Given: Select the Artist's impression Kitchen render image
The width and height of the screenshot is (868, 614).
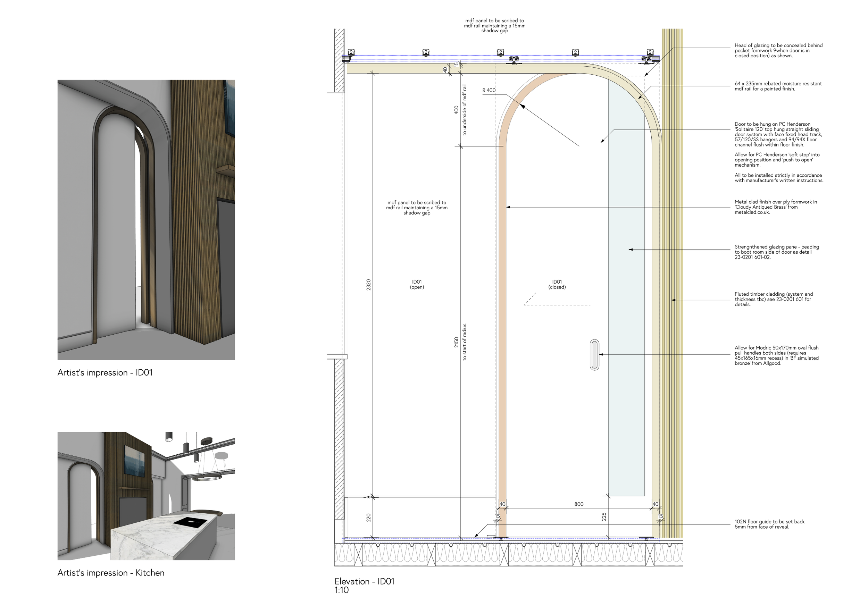Looking at the screenshot, I should [146, 496].
